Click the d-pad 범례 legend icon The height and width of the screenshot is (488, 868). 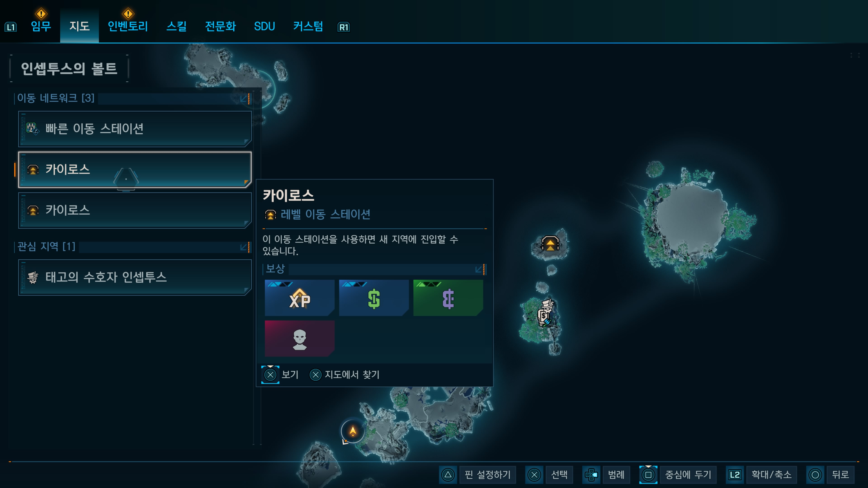(x=591, y=475)
